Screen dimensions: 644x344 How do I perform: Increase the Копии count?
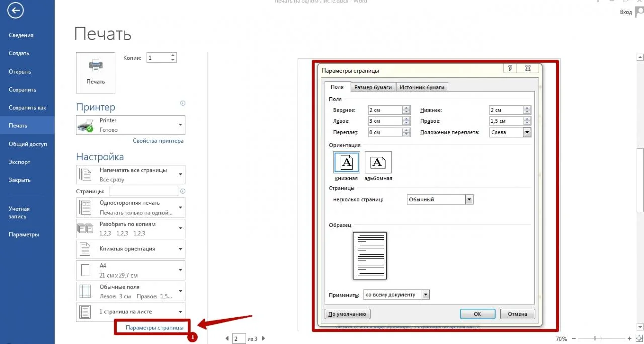[173, 55]
